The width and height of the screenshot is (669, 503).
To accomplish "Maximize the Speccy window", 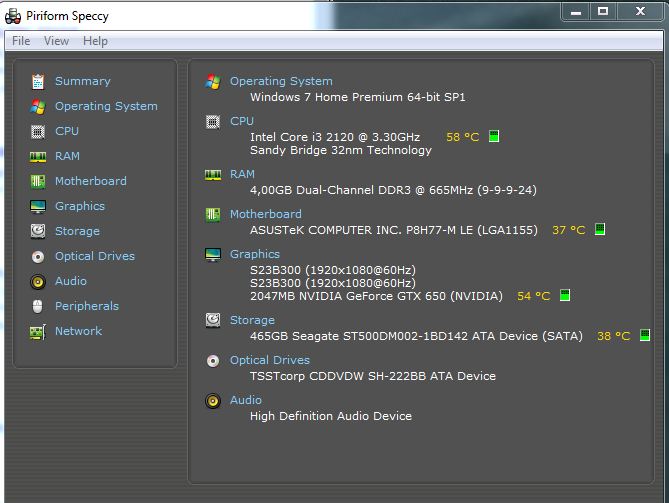I will pos(603,11).
